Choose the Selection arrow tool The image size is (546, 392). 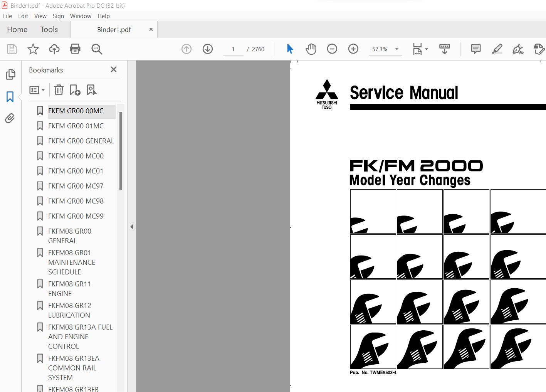pyautogui.click(x=290, y=49)
